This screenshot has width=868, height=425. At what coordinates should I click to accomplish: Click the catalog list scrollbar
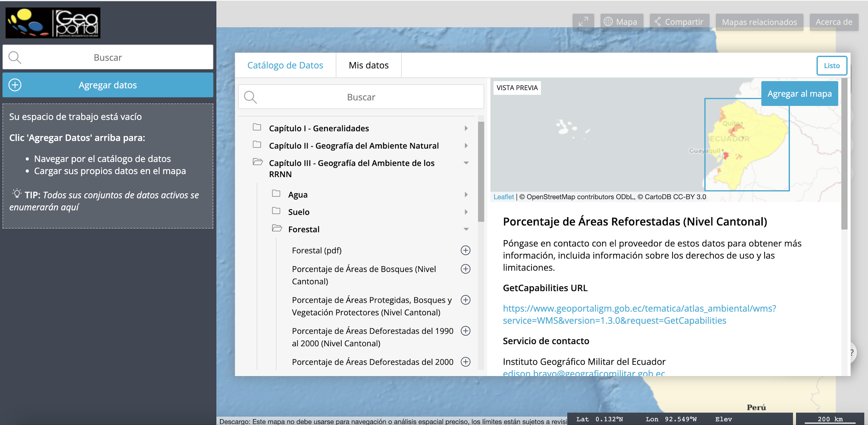tap(481, 172)
